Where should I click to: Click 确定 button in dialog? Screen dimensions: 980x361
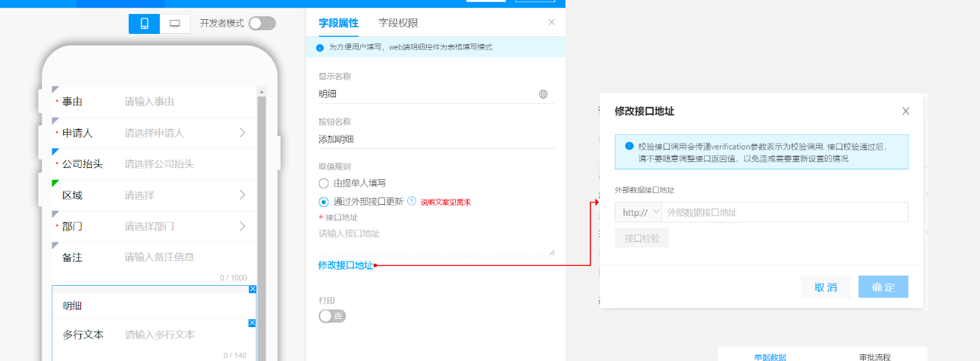[883, 287]
